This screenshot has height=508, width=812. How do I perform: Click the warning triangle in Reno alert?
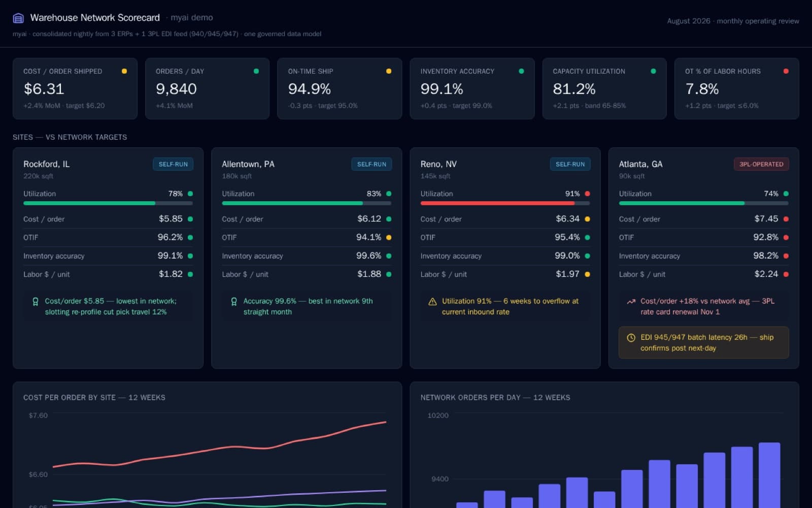coord(432,301)
